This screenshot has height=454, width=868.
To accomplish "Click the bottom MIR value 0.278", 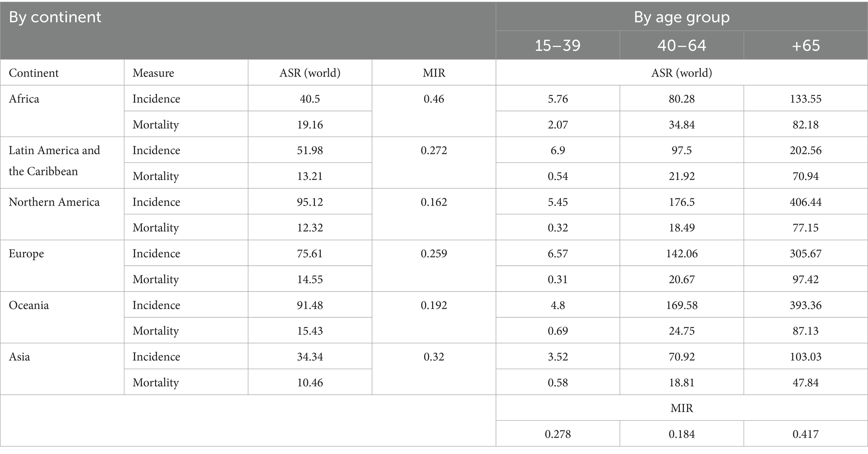I will tap(558, 434).
